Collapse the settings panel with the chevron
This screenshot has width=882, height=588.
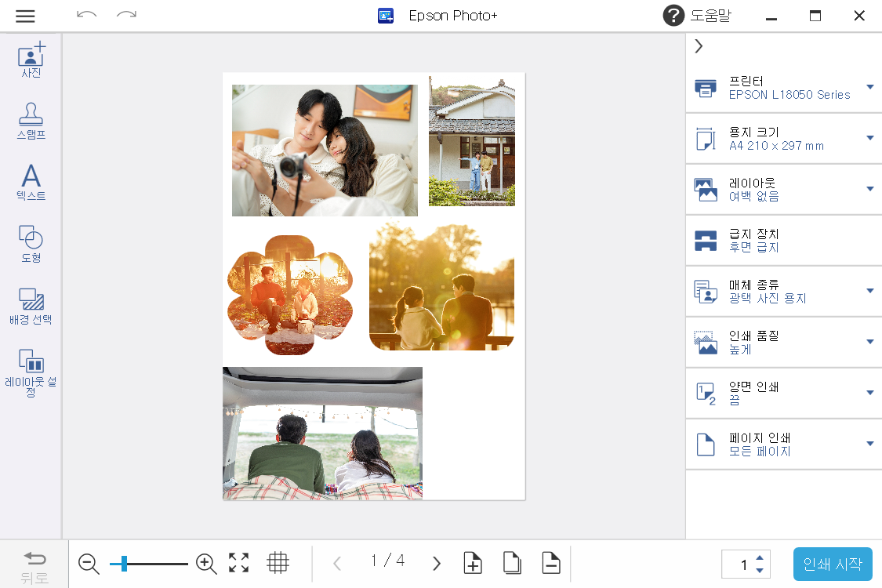(699, 46)
